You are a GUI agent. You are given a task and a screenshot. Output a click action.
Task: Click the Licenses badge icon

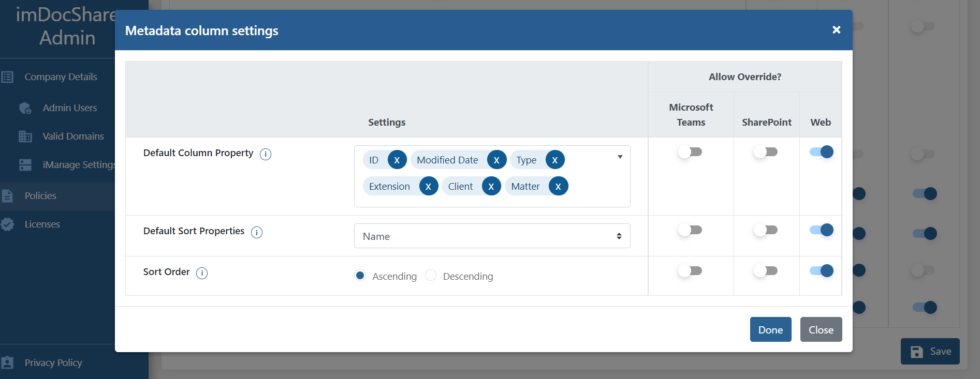tap(7, 224)
